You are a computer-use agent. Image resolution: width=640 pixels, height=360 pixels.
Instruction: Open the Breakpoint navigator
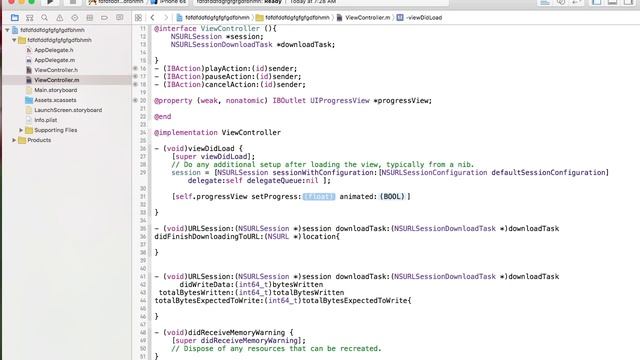[104, 18]
